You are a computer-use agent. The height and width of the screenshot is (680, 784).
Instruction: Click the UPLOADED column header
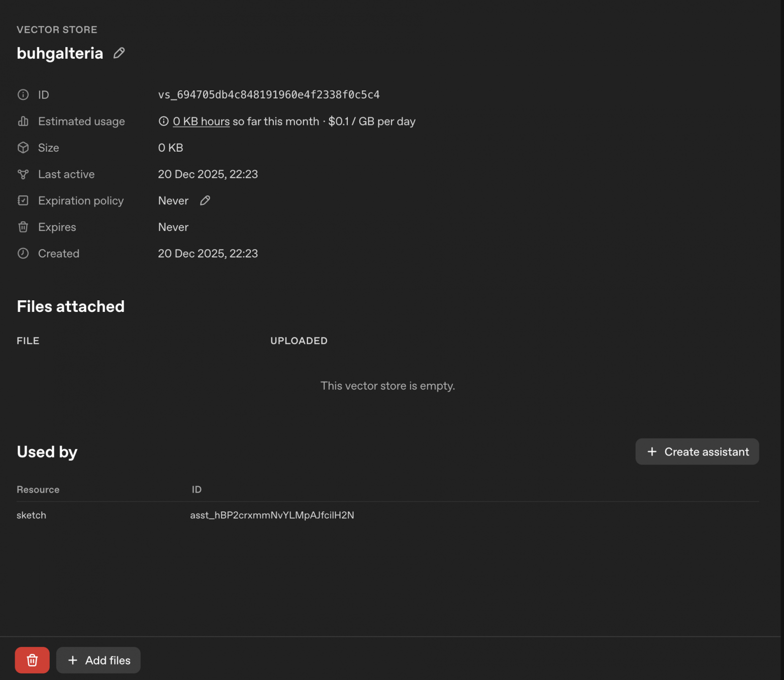pos(299,341)
